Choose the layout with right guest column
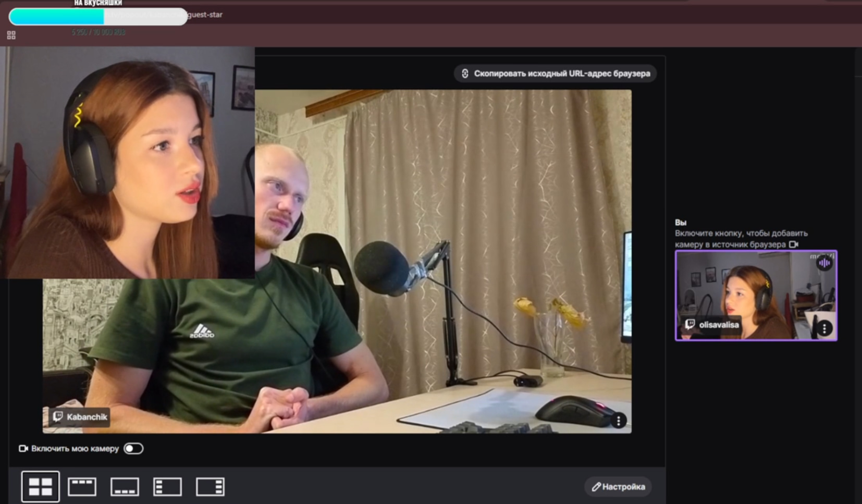Image resolution: width=862 pixels, height=504 pixels. click(210, 486)
